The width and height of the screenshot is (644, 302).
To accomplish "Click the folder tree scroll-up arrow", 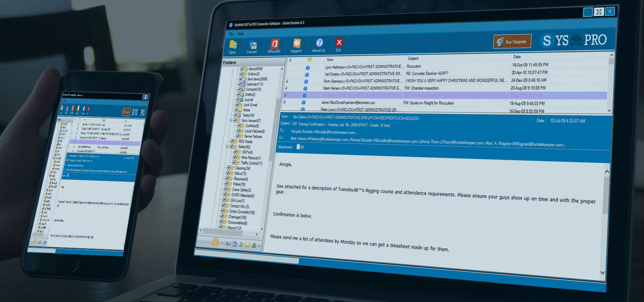I will point(282,69).
